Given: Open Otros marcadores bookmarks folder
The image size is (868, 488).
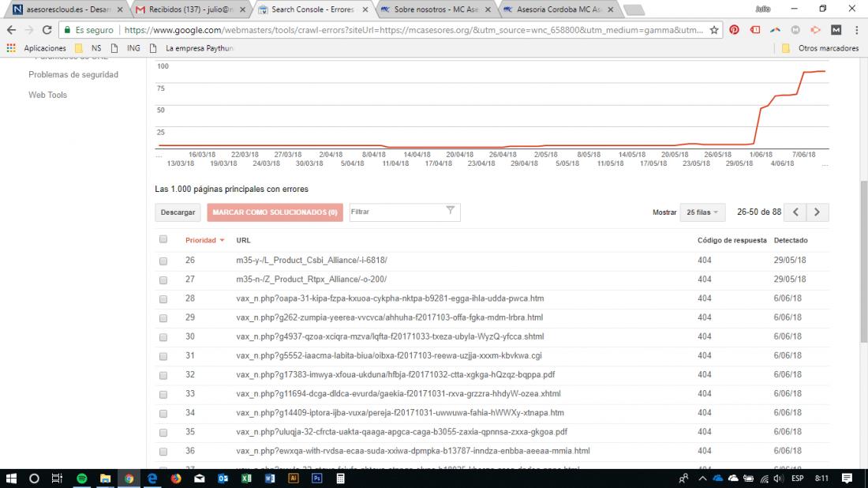Looking at the screenshot, I should coord(821,48).
